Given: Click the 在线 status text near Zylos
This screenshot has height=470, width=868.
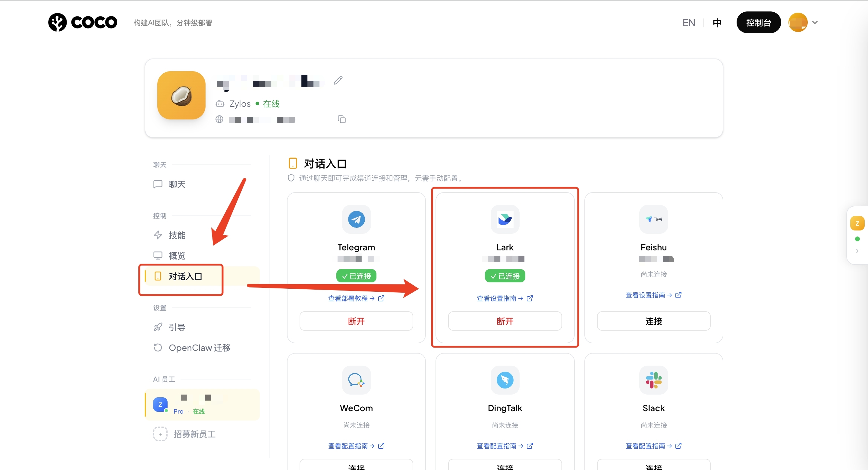Looking at the screenshot, I should (271, 104).
